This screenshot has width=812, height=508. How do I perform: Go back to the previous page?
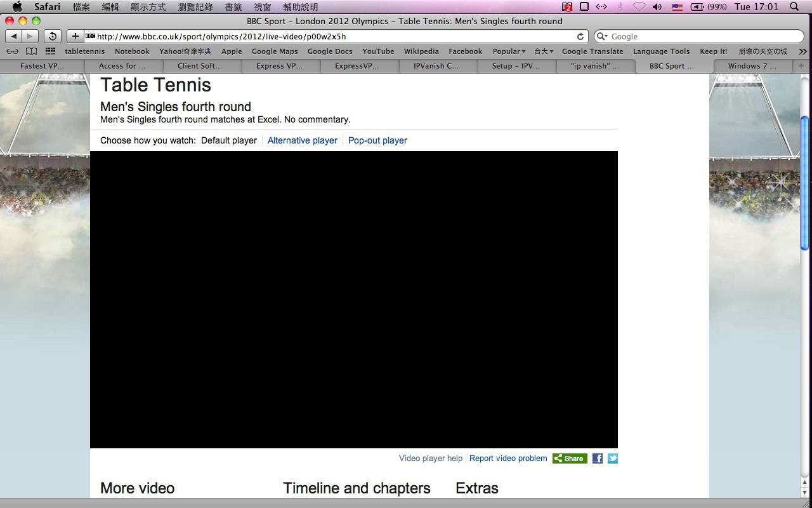click(14, 36)
